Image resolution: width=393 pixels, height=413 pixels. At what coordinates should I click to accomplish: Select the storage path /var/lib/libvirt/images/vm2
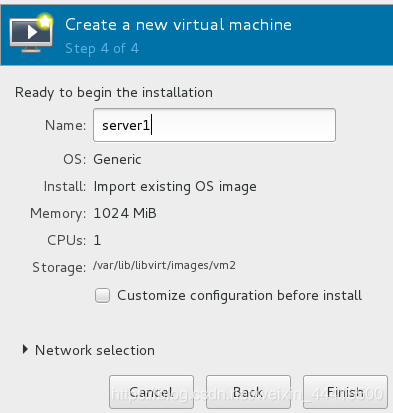pos(164,265)
